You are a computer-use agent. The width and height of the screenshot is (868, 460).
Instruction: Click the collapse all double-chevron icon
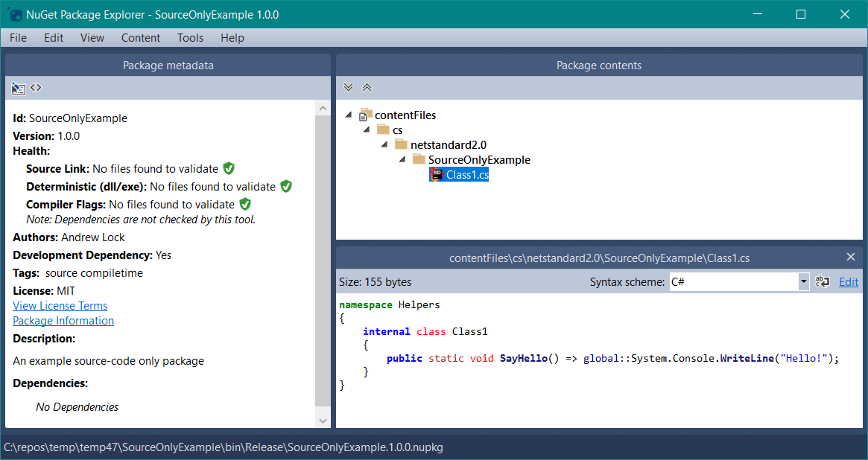[x=367, y=87]
